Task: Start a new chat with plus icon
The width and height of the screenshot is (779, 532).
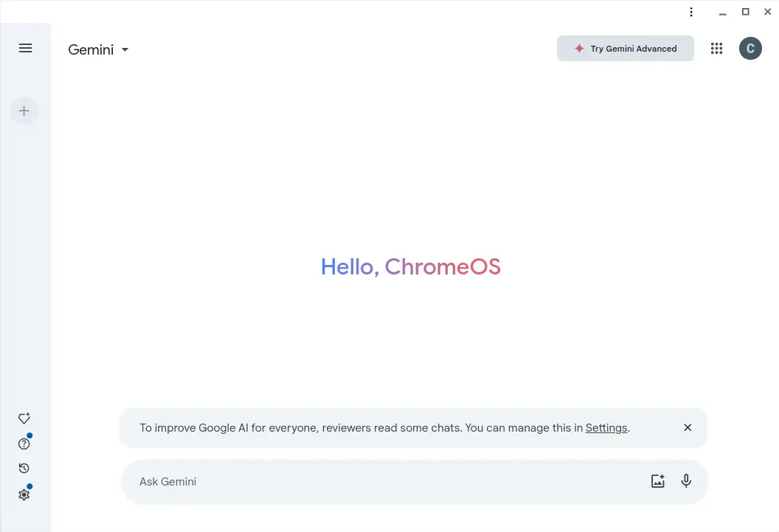Action: coord(24,111)
